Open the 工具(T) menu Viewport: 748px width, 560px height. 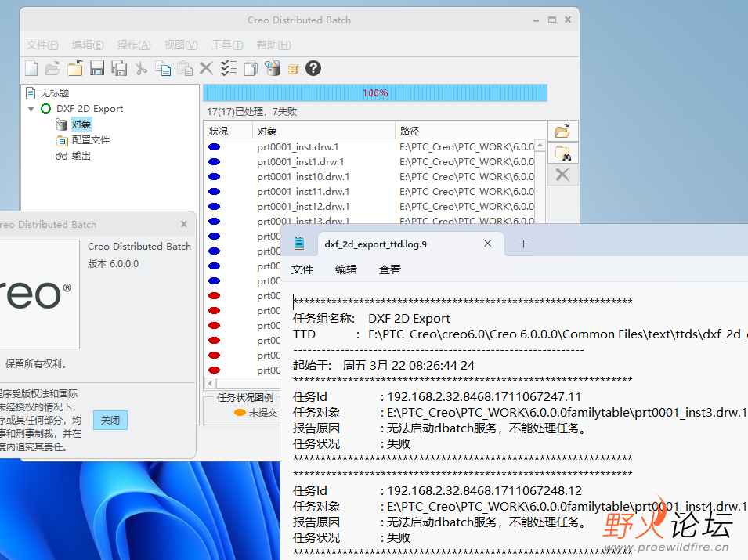tap(228, 45)
